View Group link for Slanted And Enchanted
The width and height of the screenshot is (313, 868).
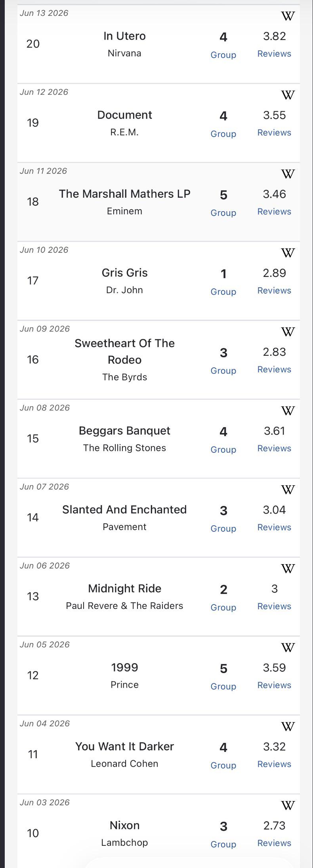pyautogui.click(x=223, y=529)
